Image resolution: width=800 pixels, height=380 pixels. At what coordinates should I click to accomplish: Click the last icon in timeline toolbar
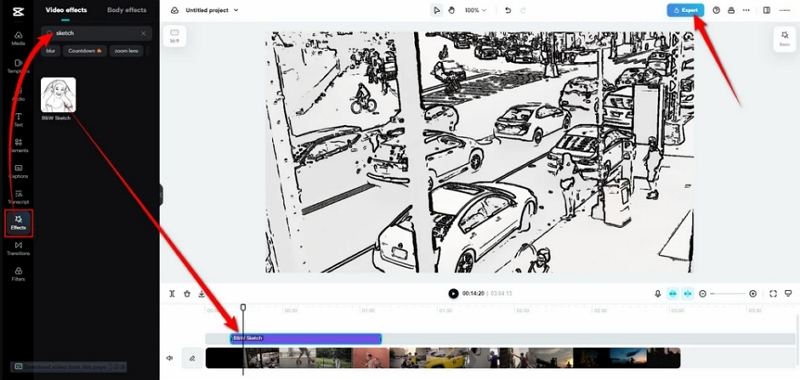pyautogui.click(x=788, y=293)
